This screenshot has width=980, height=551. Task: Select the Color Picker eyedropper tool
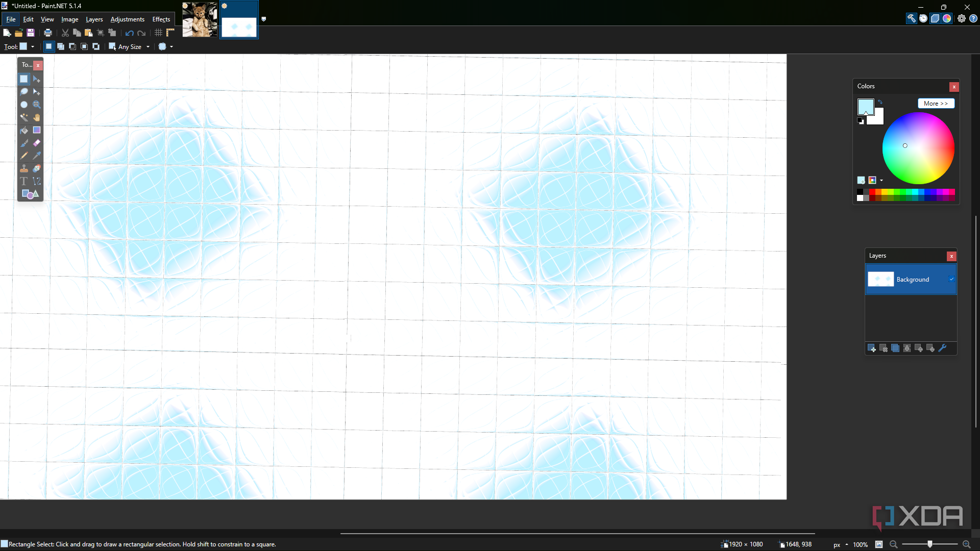37,156
